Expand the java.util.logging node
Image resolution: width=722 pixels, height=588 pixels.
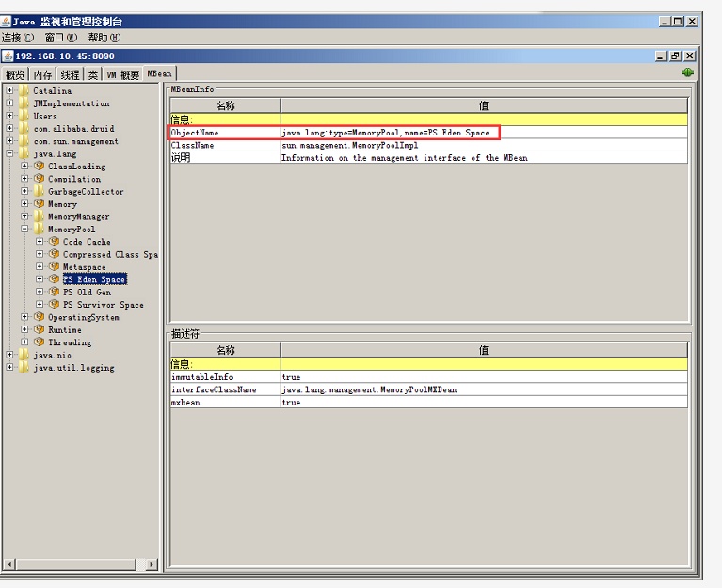coord(9,367)
